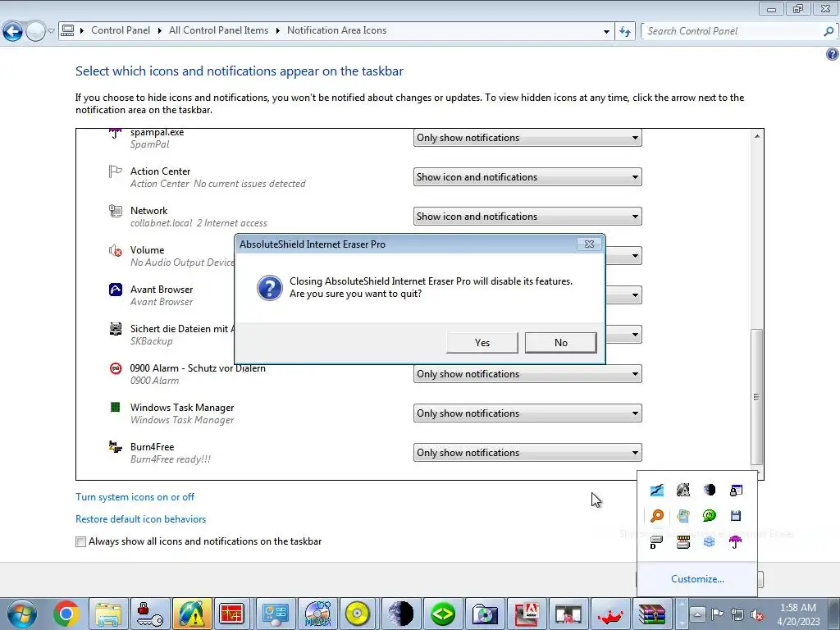Click the light blue cubes tray icon
Screen dimensions: 840x630
point(710,542)
